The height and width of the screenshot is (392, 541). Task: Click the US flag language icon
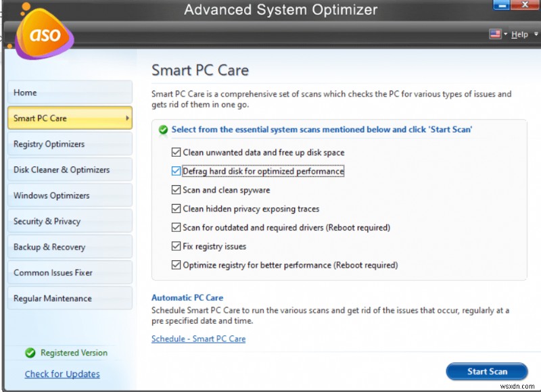pyautogui.click(x=495, y=34)
